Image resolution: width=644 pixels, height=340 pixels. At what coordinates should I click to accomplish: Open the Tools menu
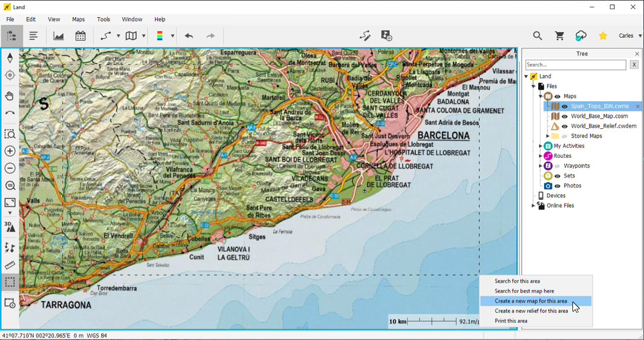click(103, 20)
